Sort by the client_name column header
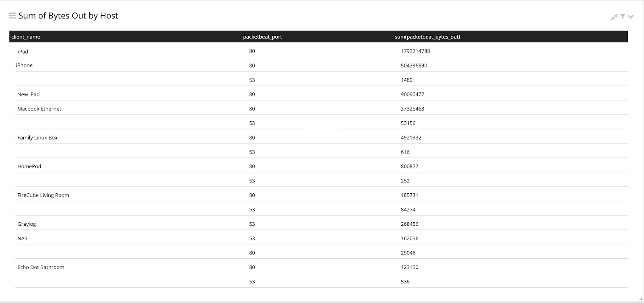Screen dimensions: 644x303 (26, 37)
